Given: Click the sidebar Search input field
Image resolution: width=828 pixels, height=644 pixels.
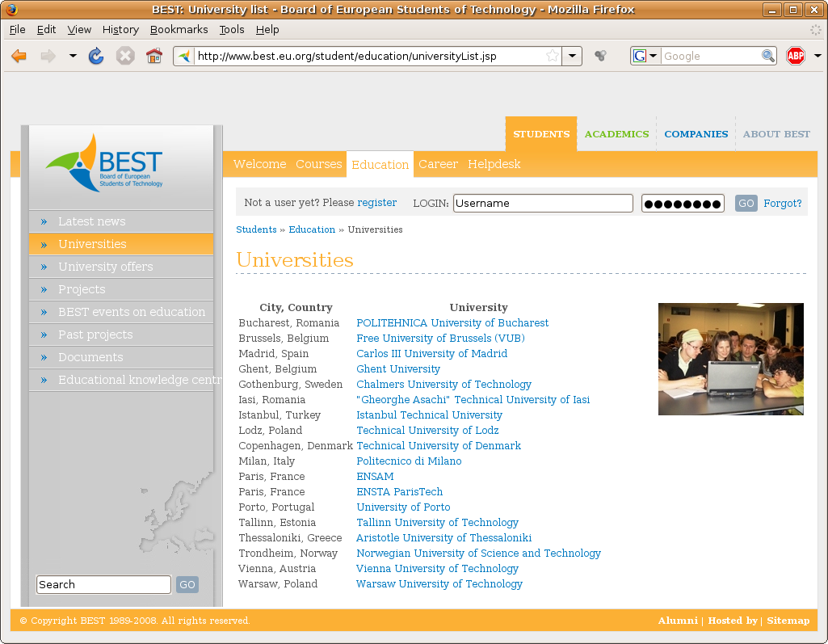Looking at the screenshot, I should tap(103, 585).
